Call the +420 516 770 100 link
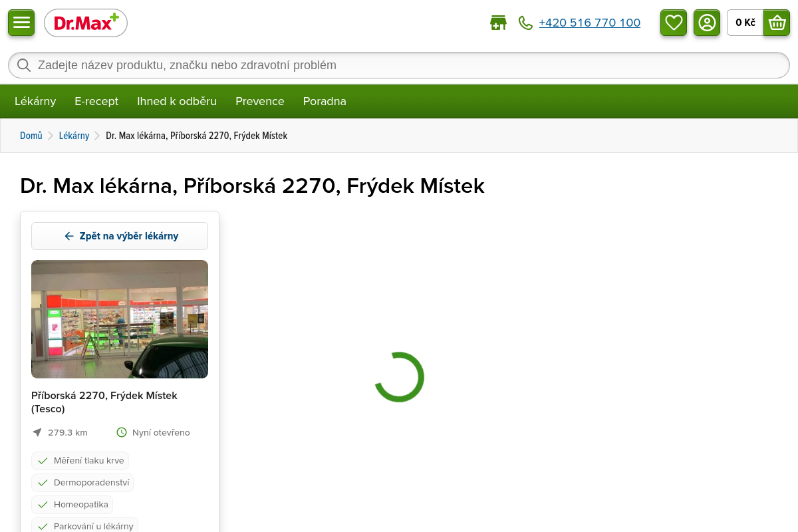The image size is (798, 532). click(590, 23)
